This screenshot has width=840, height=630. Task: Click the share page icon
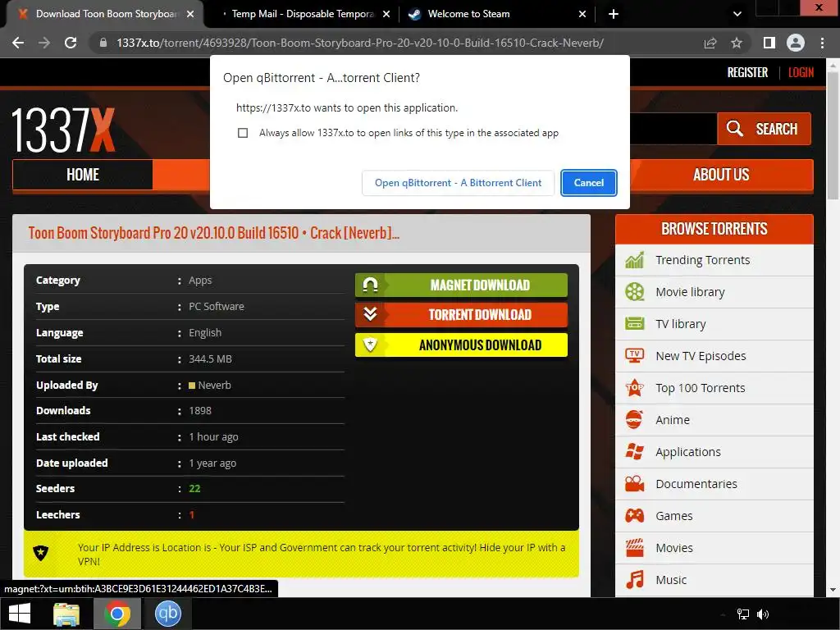710,43
